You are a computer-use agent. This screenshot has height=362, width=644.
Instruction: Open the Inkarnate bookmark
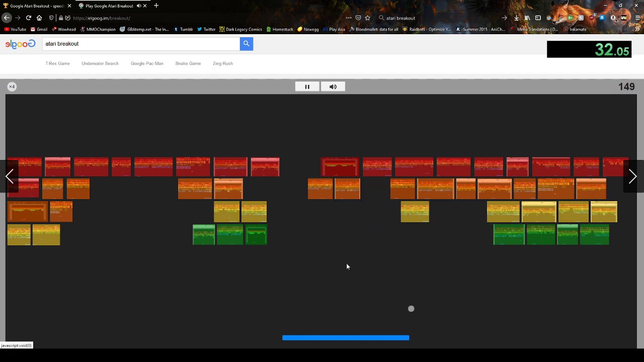[575, 29]
